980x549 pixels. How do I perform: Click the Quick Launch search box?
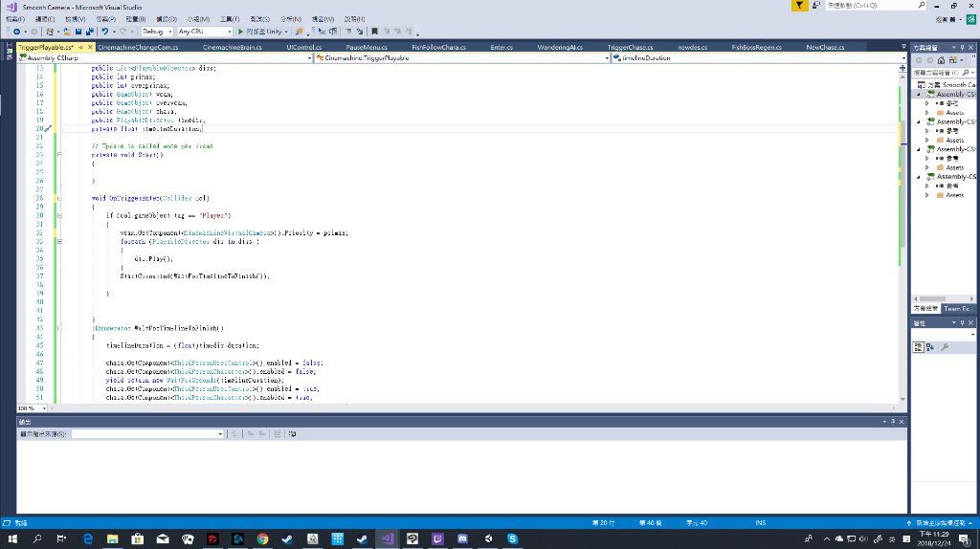click(866, 6)
